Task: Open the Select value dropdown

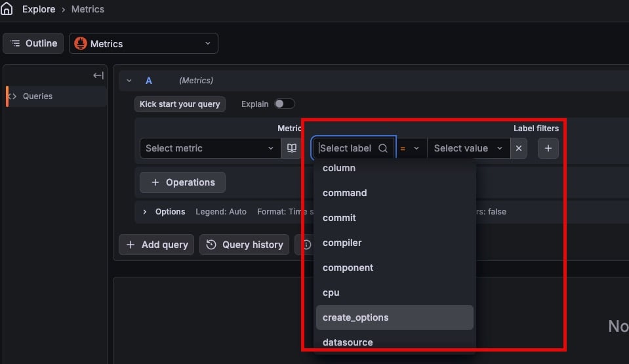Action: [468, 148]
